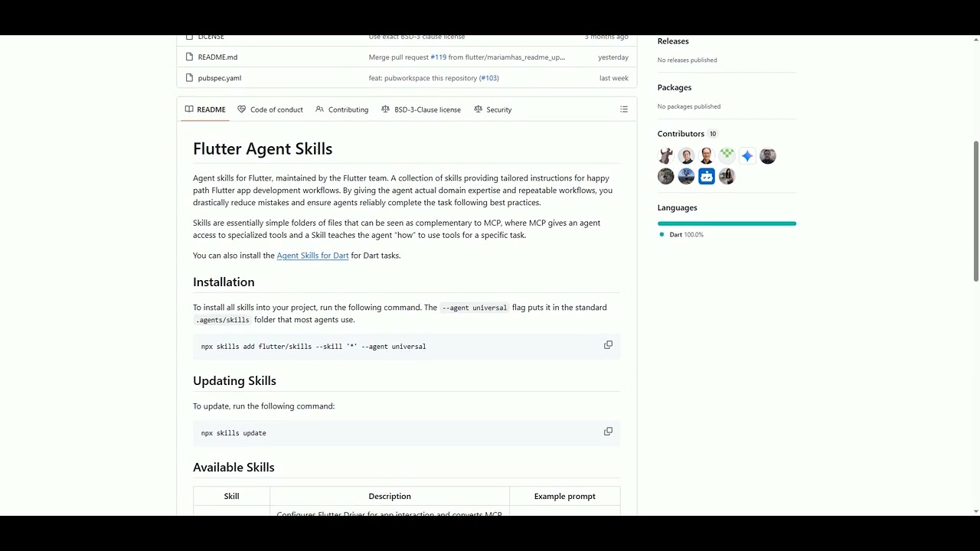Click the Flutter Agent Skills heading
980x551 pixels.
(263, 149)
